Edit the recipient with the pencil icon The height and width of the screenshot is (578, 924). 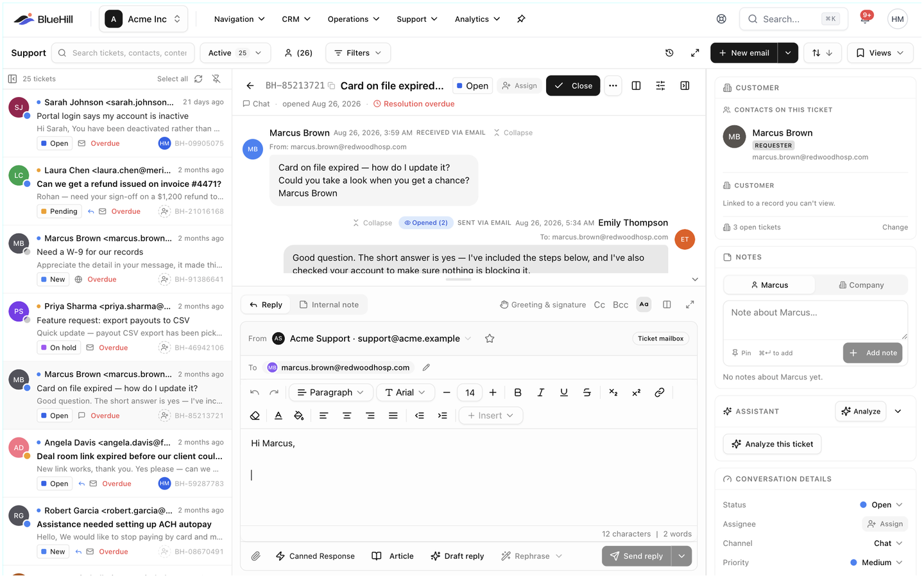426,367
